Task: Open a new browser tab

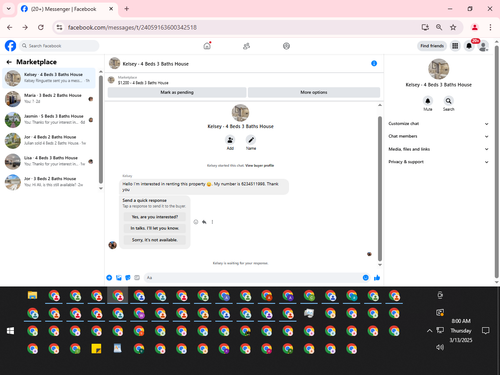Action: pyautogui.click(x=127, y=9)
